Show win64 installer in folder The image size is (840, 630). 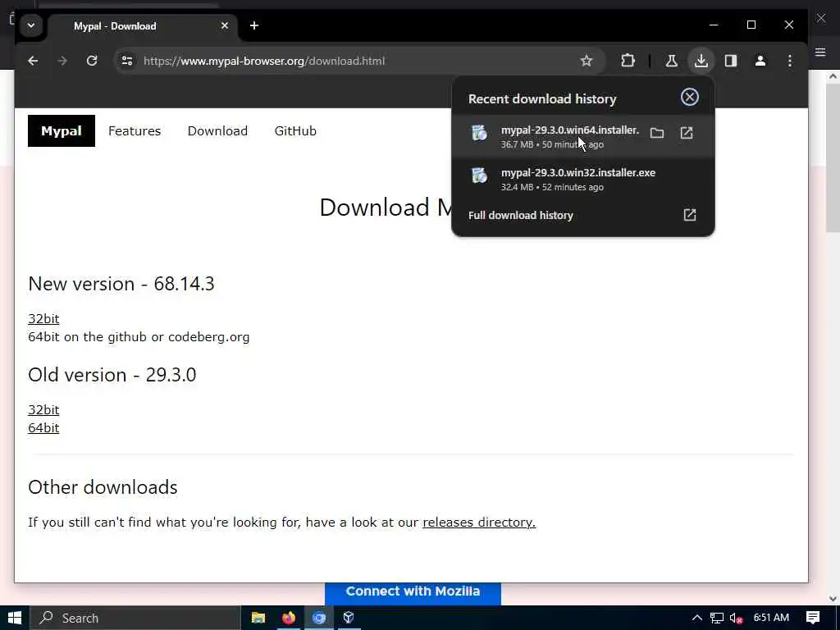(657, 133)
